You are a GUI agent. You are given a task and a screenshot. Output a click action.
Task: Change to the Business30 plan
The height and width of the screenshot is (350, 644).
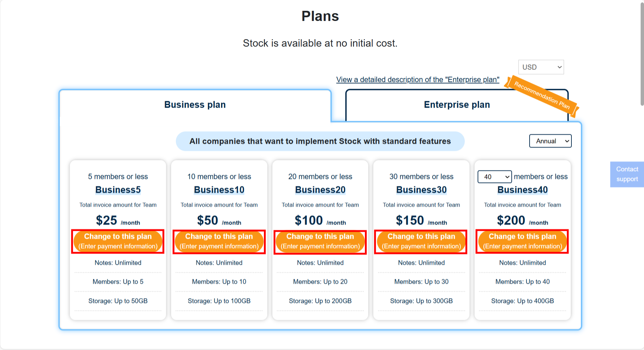pyautogui.click(x=421, y=241)
